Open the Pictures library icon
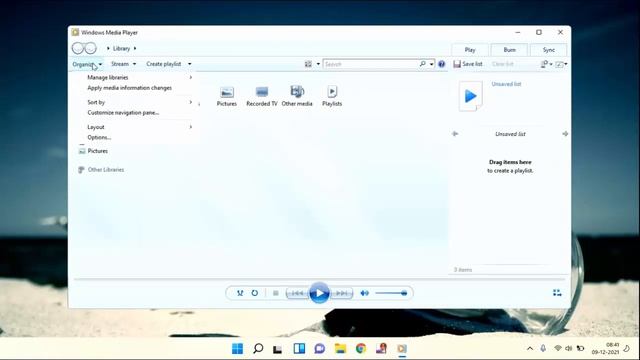This screenshot has height=360, width=640. pyautogui.click(x=227, y=96)
